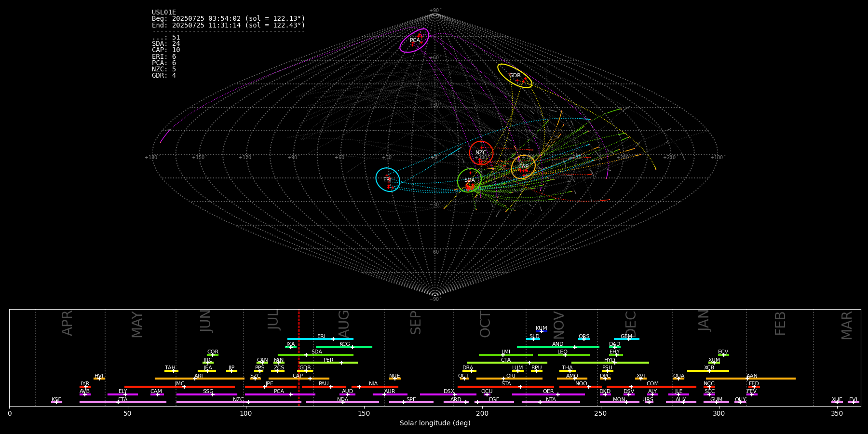Click the JUL month label
Screen dimensions: 868x434
(x=273, y=320)
